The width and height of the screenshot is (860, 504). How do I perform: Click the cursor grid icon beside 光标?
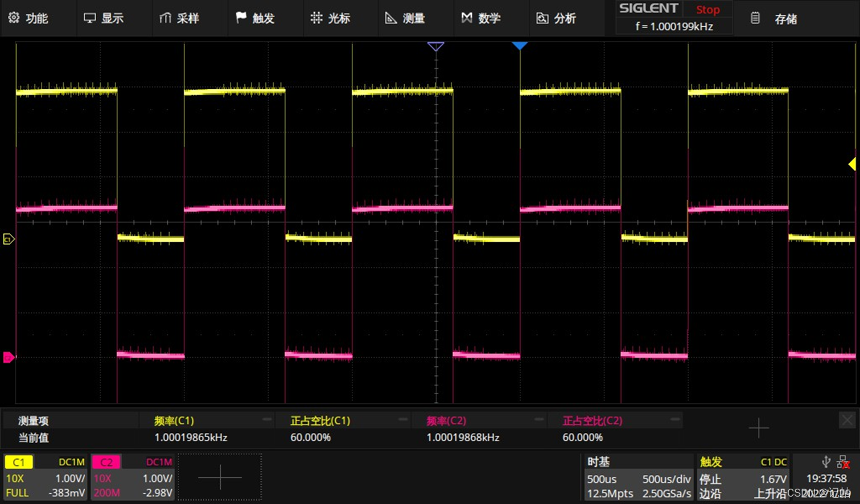316,18
